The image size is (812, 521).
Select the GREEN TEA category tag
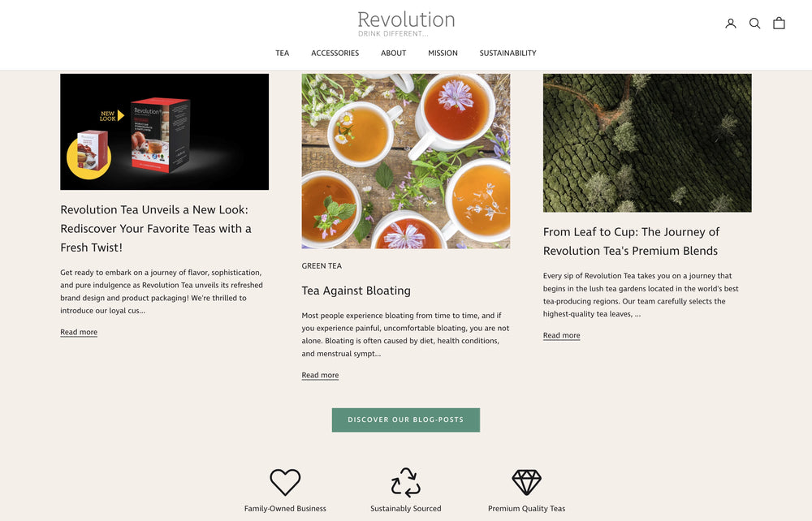[x=322, y=266]
